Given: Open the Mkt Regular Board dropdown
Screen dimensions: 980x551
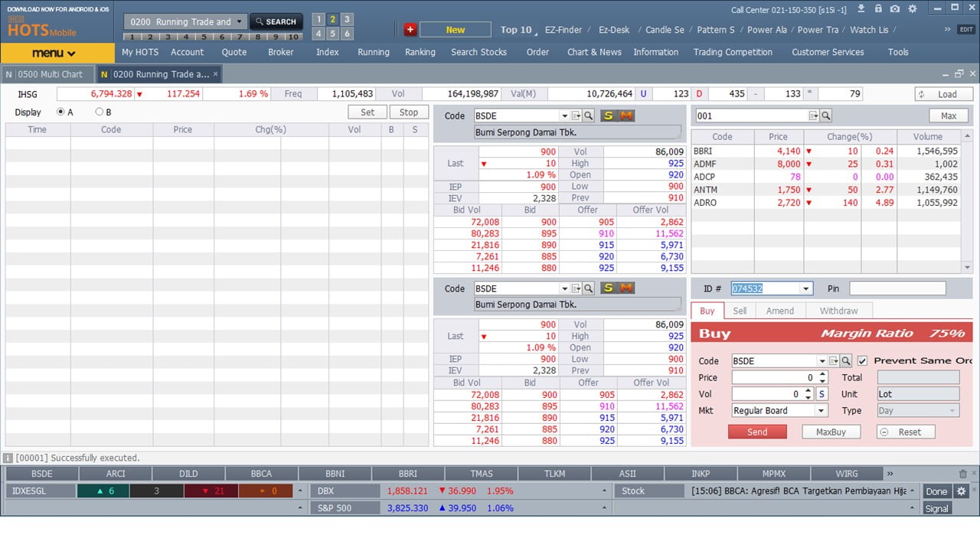Looking at the screenshot, I should click(821, 411).
